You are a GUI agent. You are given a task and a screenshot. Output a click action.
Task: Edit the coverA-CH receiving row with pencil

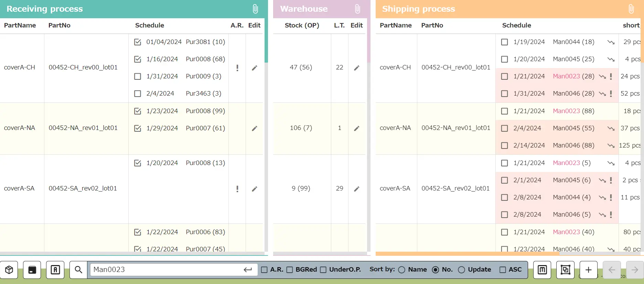click(x=255, y=68)
